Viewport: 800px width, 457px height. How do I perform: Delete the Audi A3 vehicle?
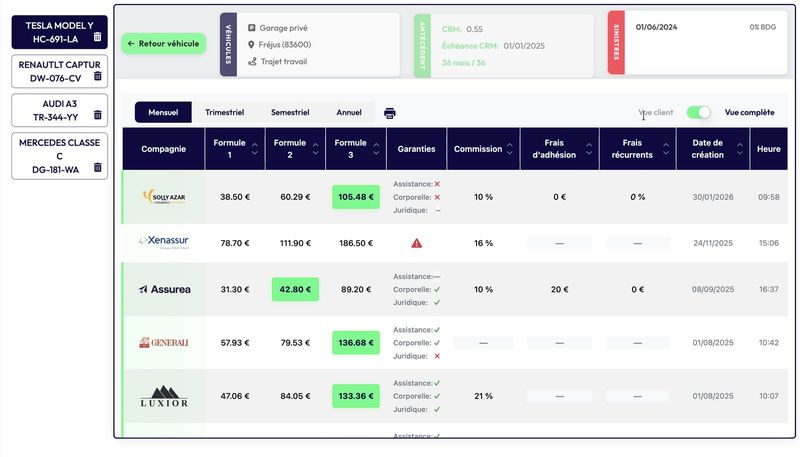pyautogui.click(x=97, y=115)
